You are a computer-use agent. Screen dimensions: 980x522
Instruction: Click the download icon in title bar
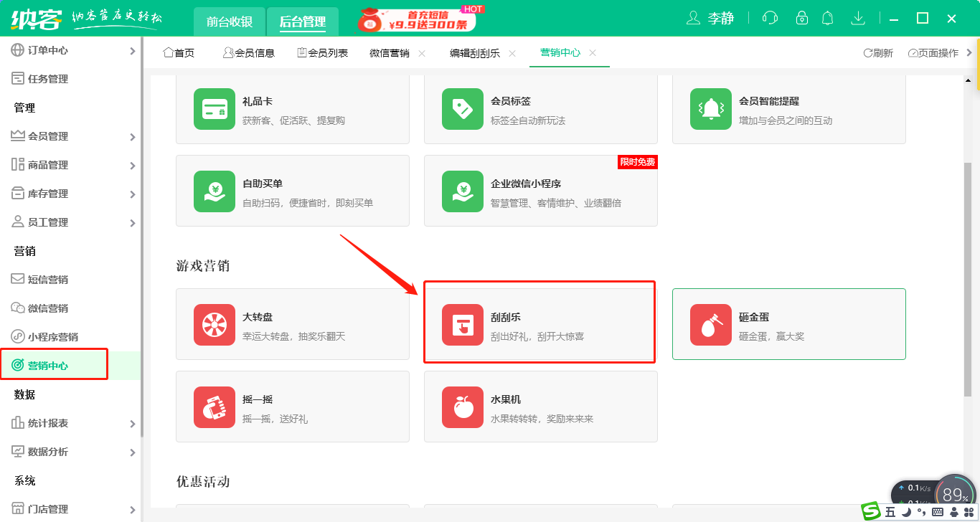coord(858,18)
